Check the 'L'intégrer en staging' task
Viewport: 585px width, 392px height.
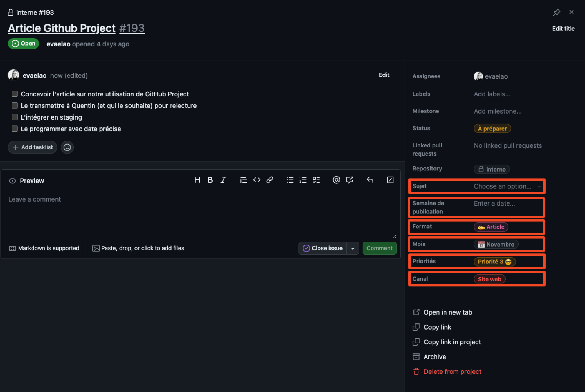point(14,117)
